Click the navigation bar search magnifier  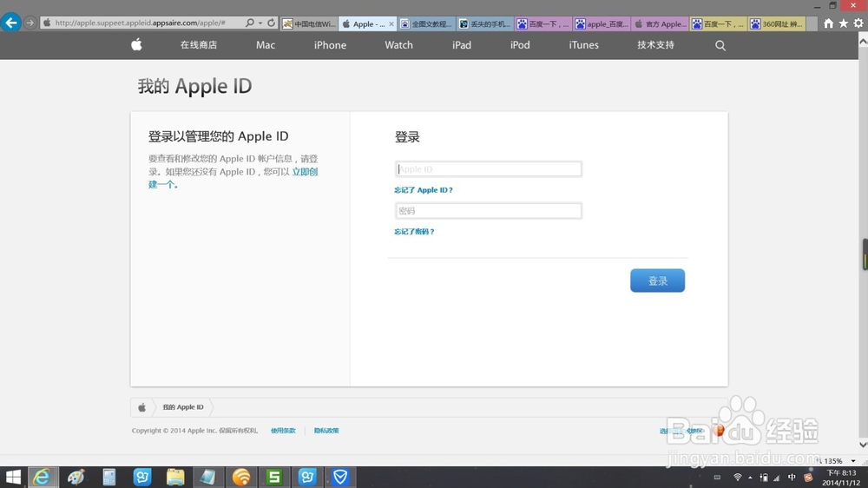(x=720, y=45)
